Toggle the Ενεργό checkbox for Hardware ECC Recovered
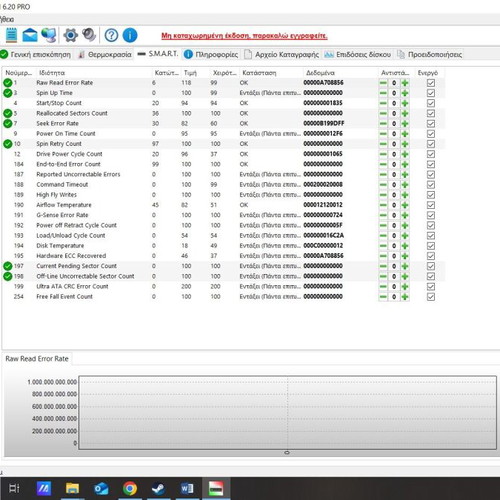The height and width of the screenshot is (500, 500). click(x=431, y=256)
